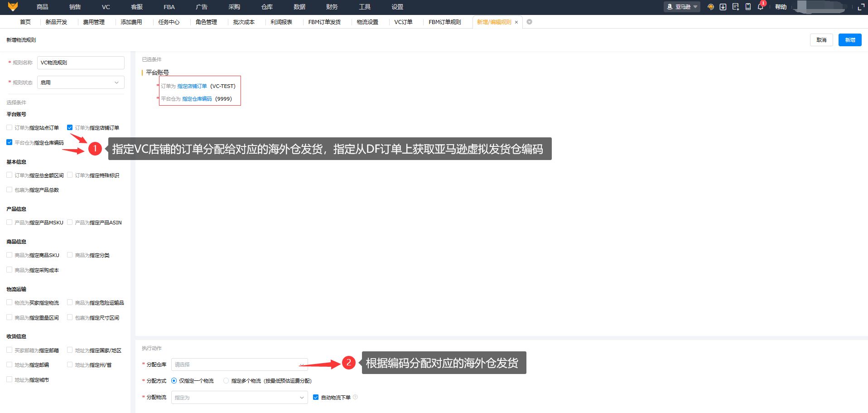Screen dimensions: 868x413
Task: Check 地址为指定邮编 checkbox
Action: coord(10,364)
